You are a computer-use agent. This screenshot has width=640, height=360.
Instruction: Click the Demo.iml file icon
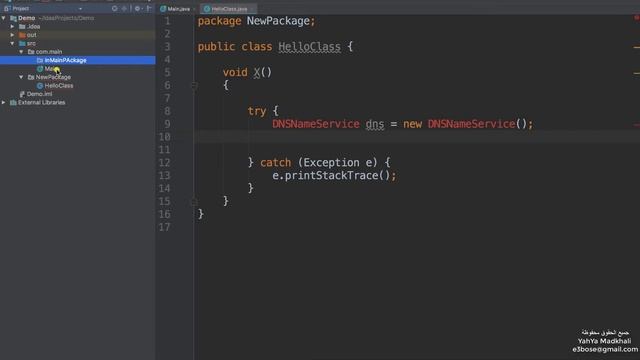coord(22,94)
